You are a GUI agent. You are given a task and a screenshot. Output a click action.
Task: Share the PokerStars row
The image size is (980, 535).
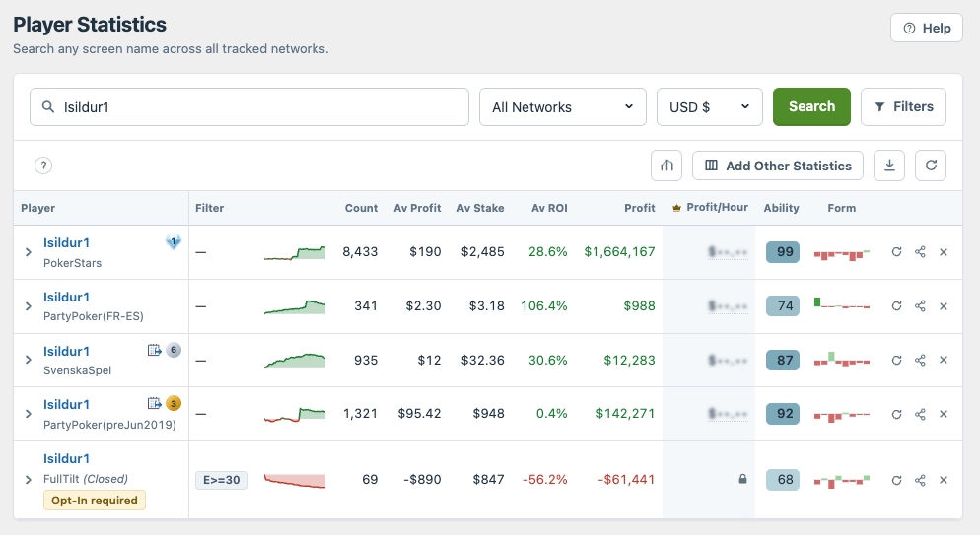tap(920, 252)
